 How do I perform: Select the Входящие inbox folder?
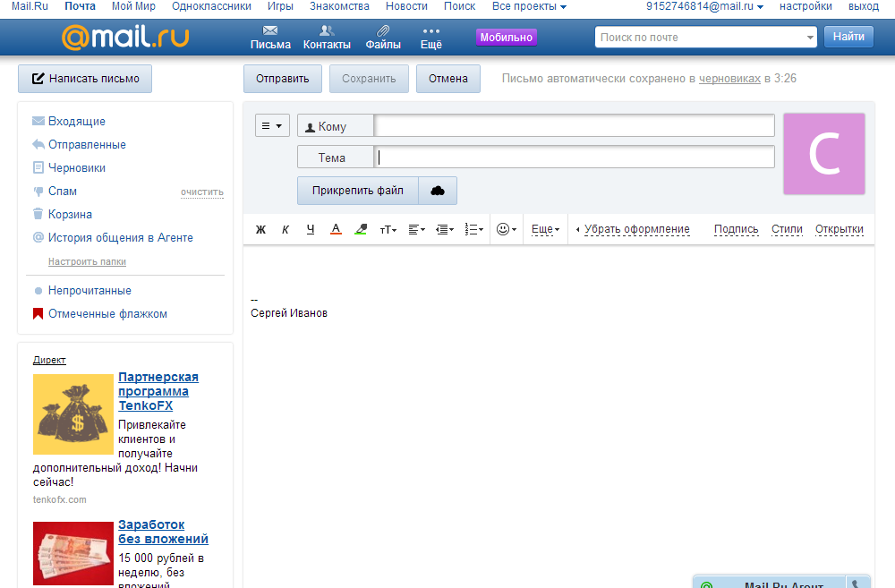(x=76, y=122)
